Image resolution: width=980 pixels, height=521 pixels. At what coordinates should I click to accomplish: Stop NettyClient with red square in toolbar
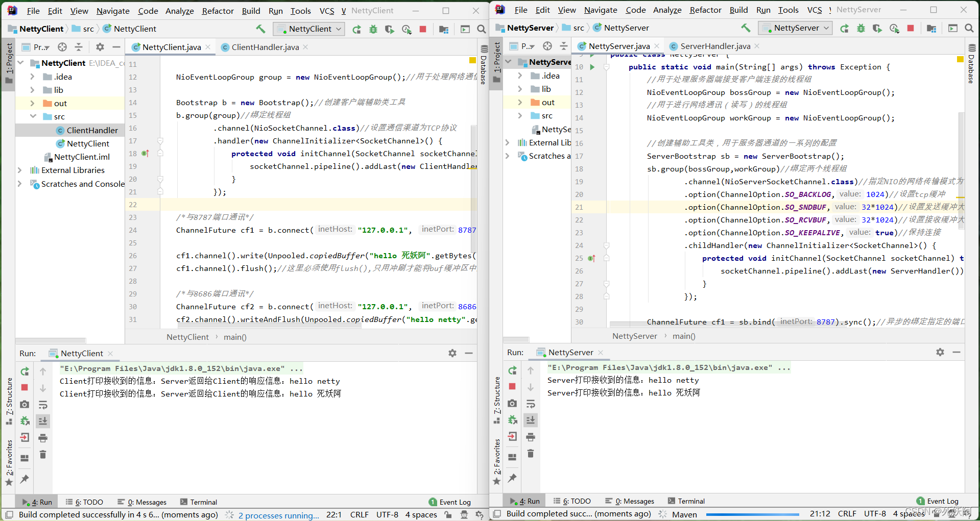pos(423,30)
